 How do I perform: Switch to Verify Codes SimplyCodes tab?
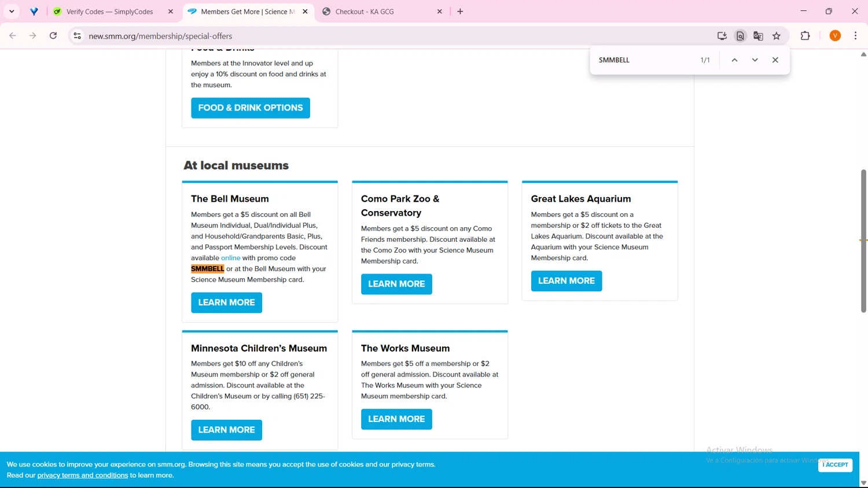(x=110, y=12)
